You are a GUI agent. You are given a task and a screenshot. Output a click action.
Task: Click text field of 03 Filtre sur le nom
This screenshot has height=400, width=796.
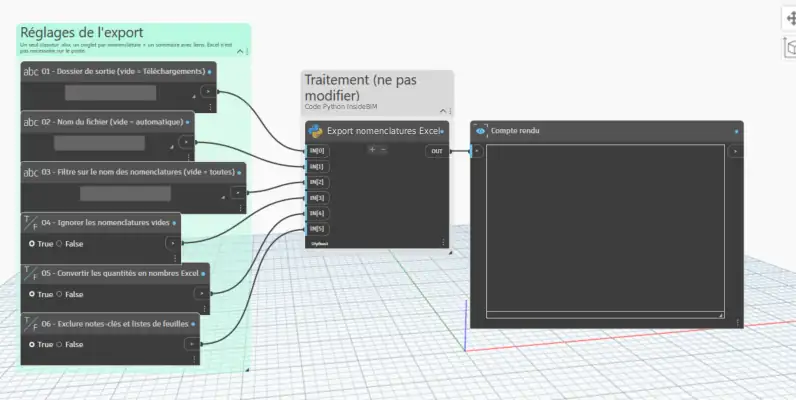125,193
